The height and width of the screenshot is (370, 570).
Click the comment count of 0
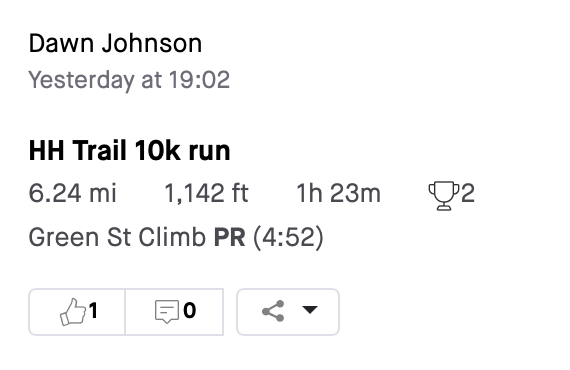pos(190,311)
